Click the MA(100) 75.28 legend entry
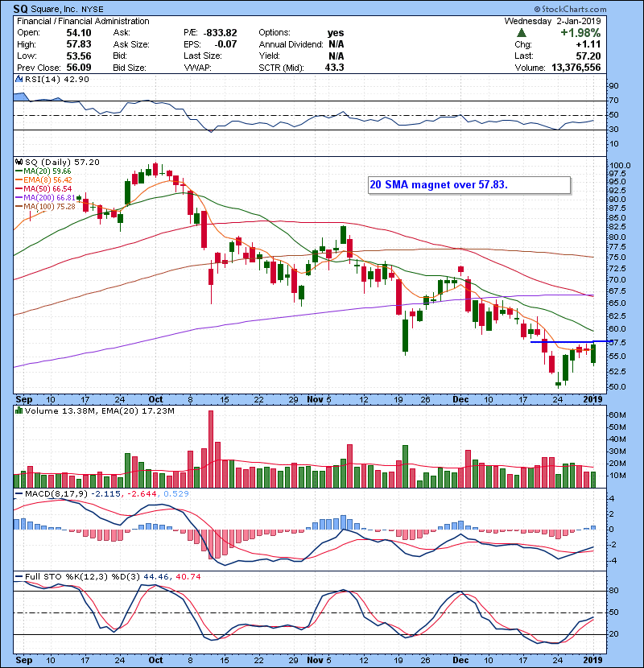Screen dimensions: 644x668 (x=45, y=207)
